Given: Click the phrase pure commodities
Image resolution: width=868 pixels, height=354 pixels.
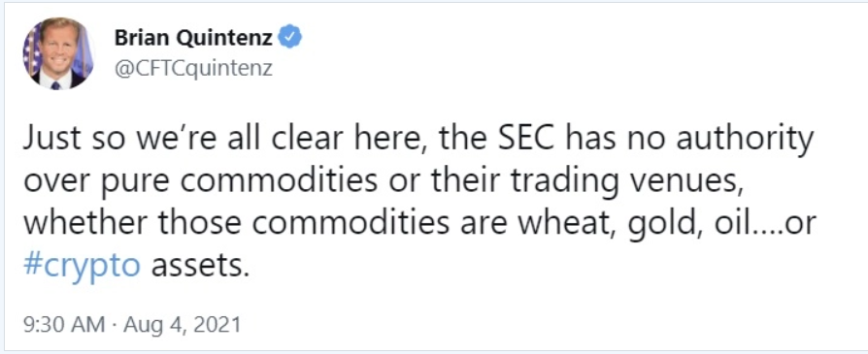Looking at the screenshot, I should [186, 183].
